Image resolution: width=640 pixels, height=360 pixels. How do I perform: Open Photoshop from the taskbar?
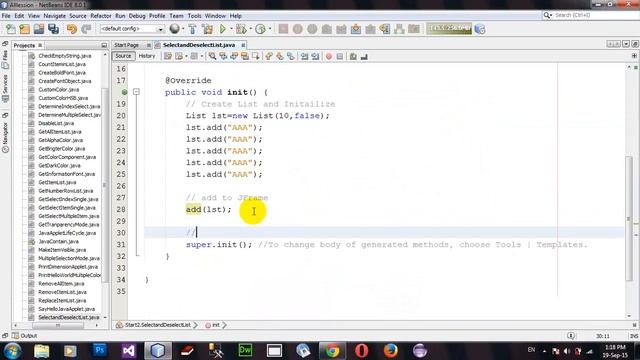tap(99, 350)
